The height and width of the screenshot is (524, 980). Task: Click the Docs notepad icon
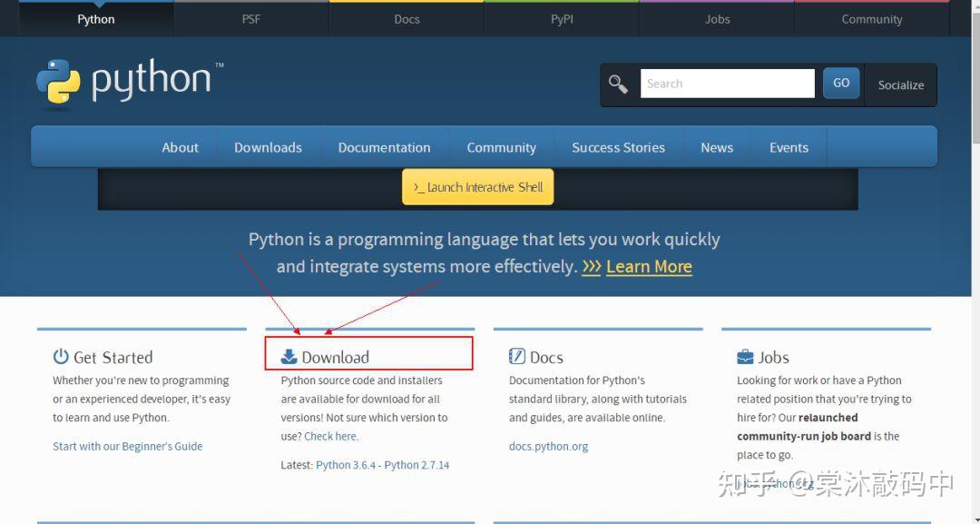[517, 356]
